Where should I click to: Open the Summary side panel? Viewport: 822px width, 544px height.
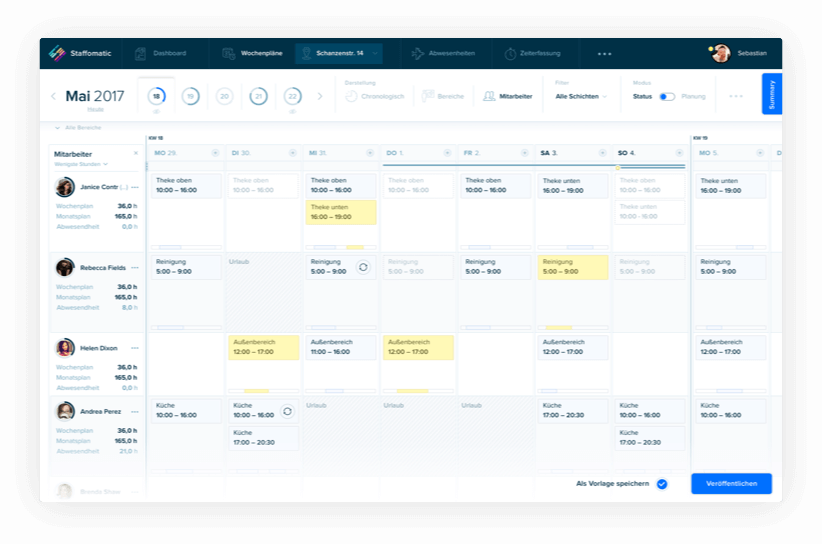[772, 94]
